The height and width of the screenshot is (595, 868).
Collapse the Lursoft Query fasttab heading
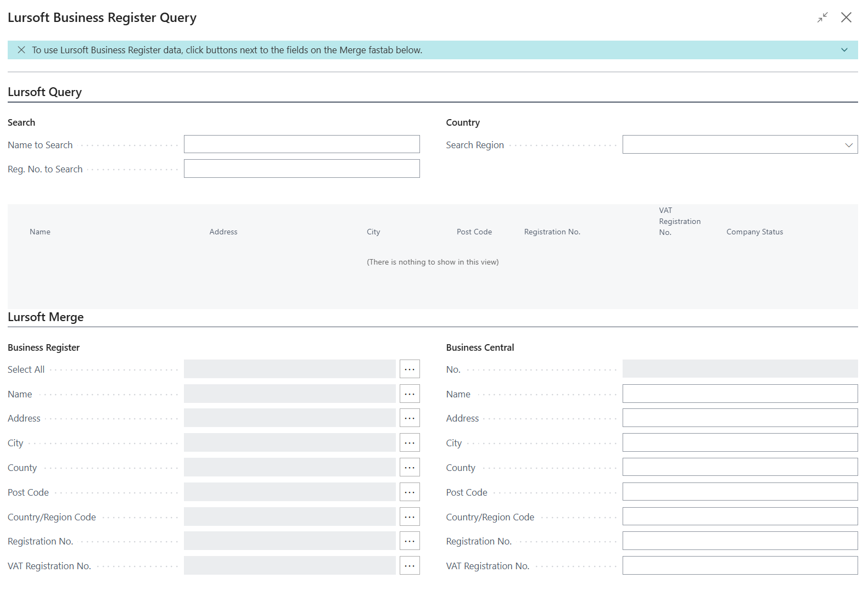tap(45, 92)
